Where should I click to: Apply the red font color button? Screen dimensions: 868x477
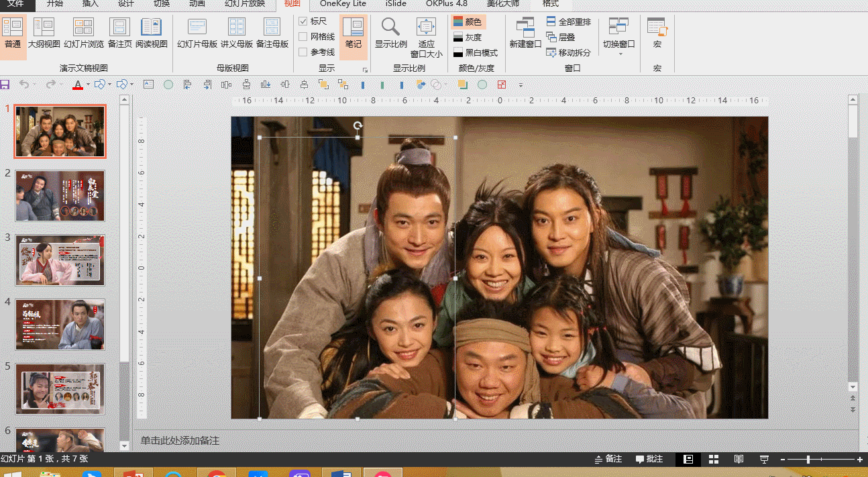(78, 85)
